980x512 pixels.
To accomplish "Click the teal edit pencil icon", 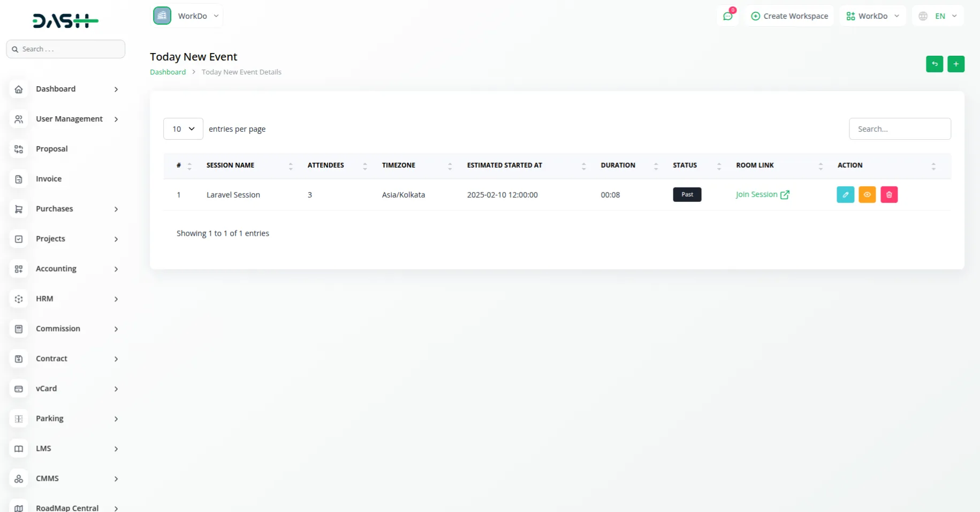I will click(845, 194).
